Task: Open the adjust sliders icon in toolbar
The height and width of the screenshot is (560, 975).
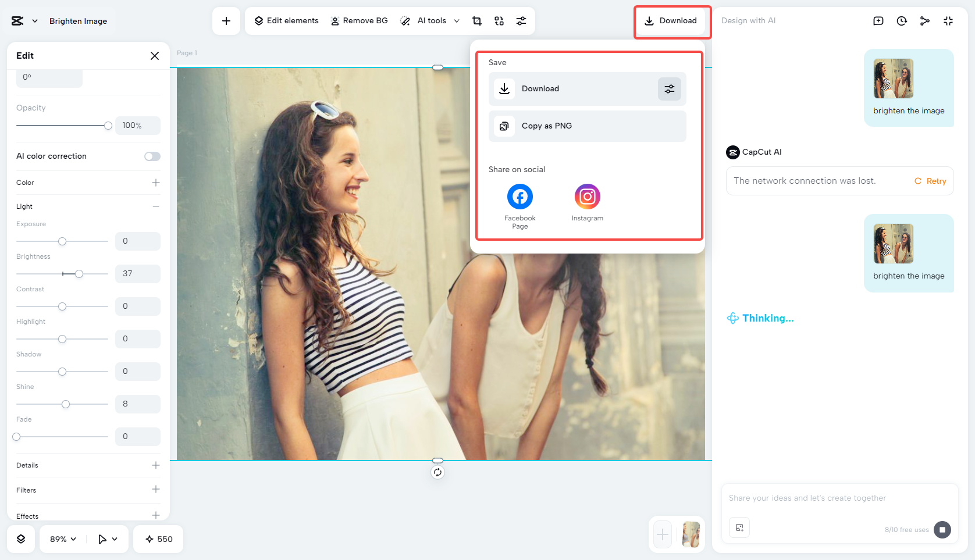Action: tap(521, 21)
